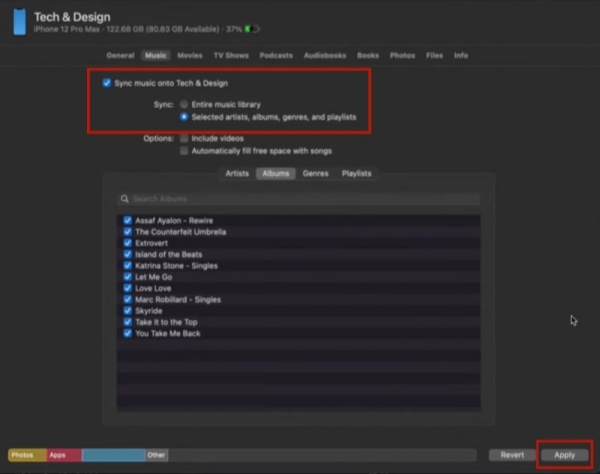This screenshot has height=474, width=600.
Task: Select the Entire music library option
Action: pos(184,103)
